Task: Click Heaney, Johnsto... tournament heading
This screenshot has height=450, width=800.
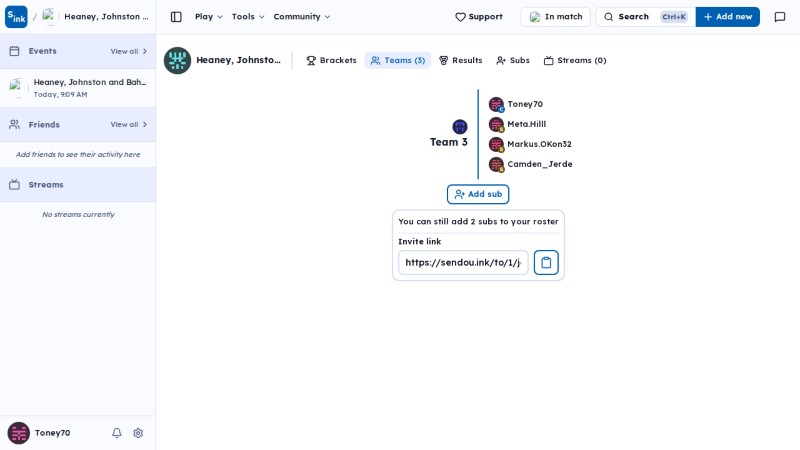Action: pyautogui.click(x=238, y=60)
